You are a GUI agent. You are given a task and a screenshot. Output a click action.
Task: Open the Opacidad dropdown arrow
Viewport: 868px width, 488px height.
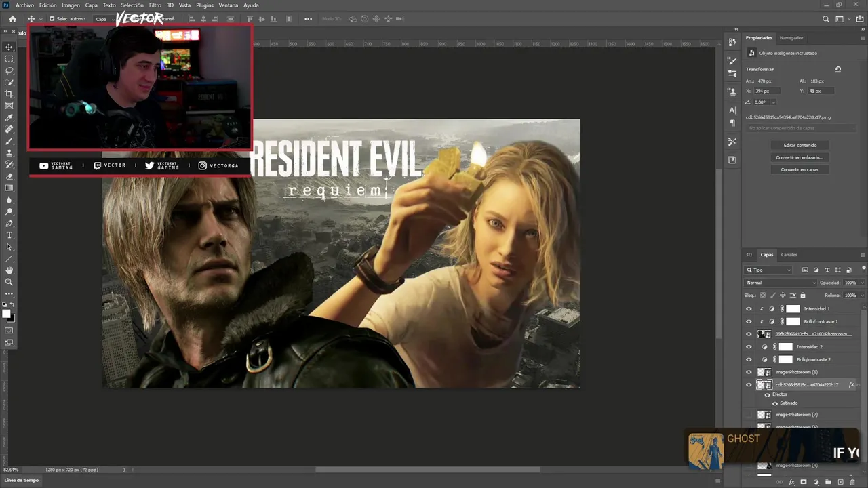click(861, 283)
